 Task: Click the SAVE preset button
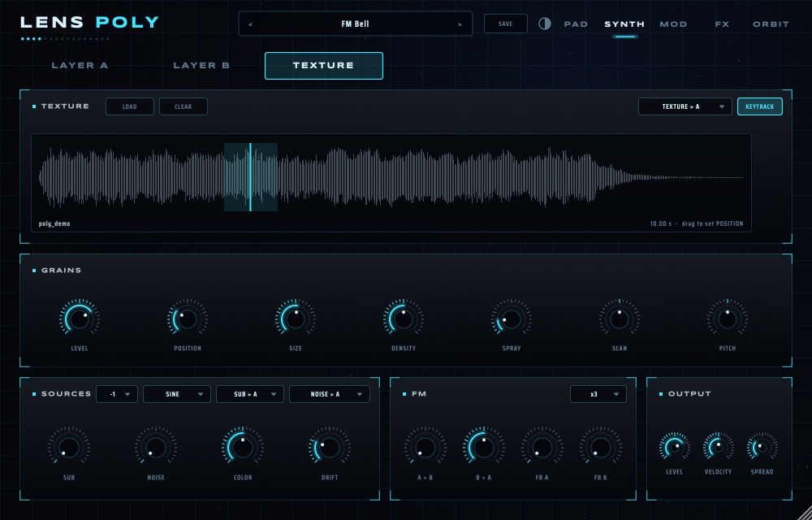505,24
